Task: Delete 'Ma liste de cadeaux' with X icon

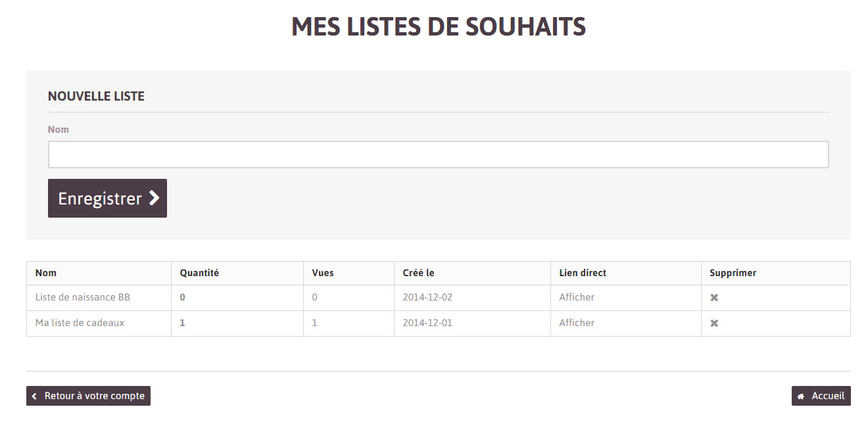Action: (714, 324)
